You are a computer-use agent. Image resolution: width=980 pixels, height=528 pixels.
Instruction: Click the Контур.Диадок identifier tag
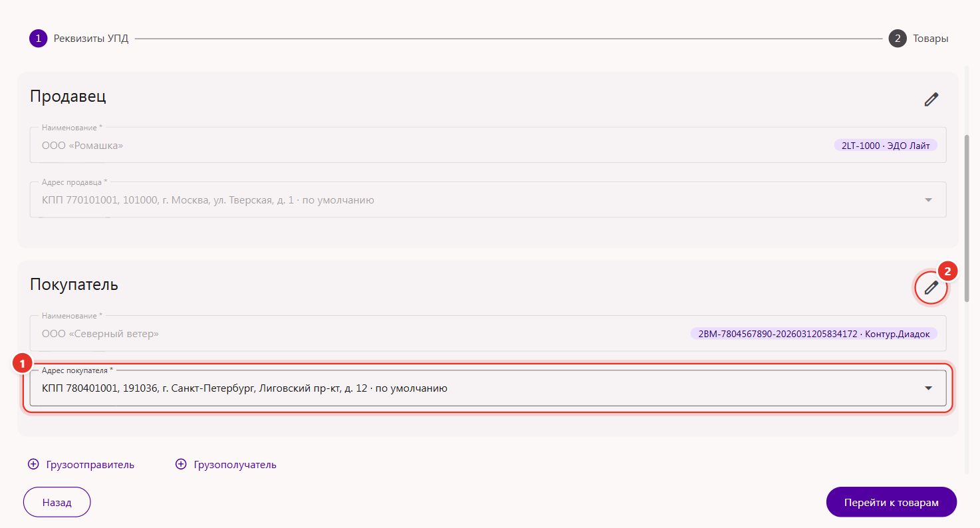pos(814,333)
